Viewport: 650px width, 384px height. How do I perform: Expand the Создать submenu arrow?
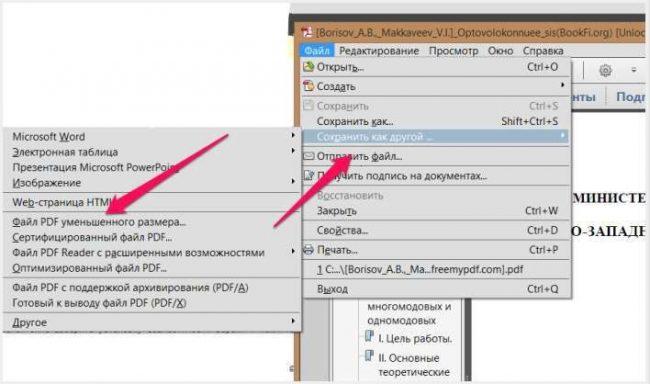click(x=563, y=85)
